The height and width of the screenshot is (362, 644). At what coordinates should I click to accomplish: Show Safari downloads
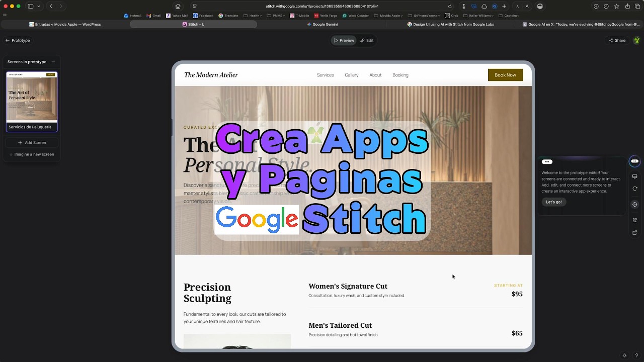596,6
